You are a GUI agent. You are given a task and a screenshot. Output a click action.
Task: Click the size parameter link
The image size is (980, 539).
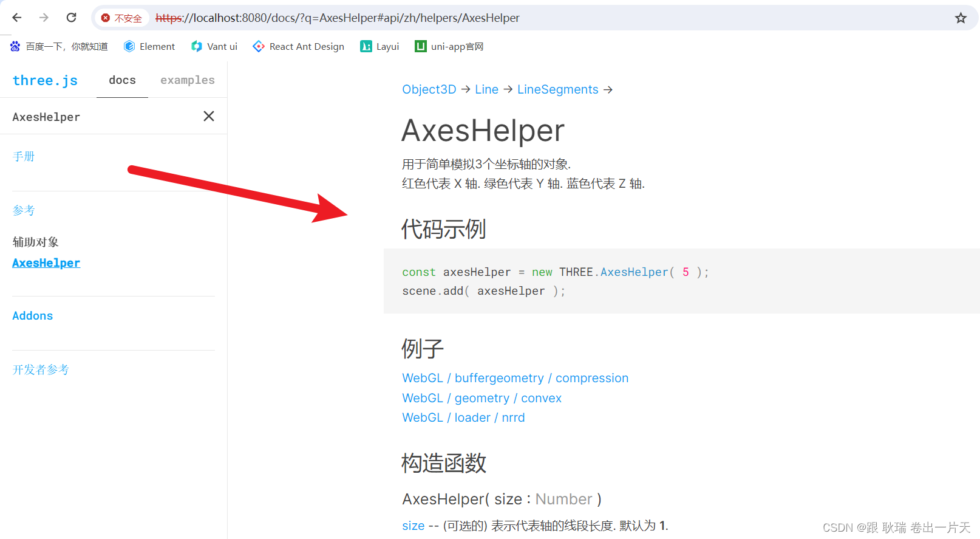click(x=413, y=526)
